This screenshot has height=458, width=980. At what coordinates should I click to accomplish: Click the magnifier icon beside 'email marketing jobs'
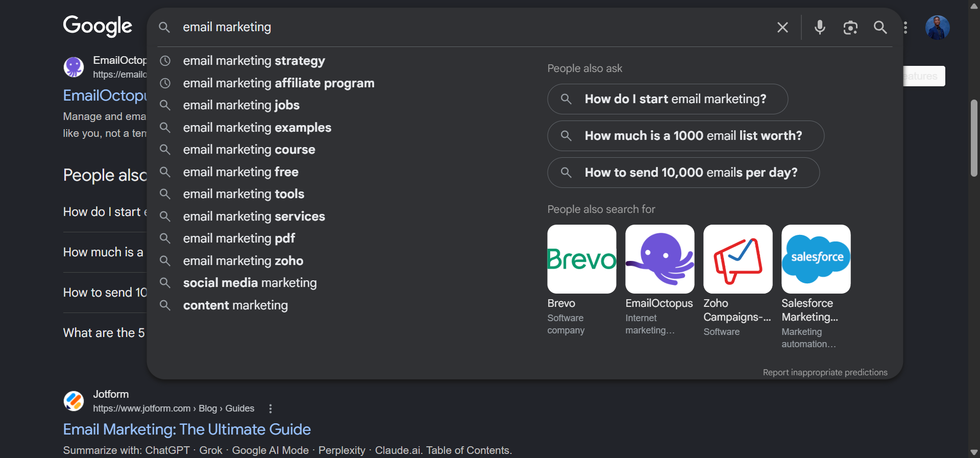pyautogui.click(x=165, y=105)
